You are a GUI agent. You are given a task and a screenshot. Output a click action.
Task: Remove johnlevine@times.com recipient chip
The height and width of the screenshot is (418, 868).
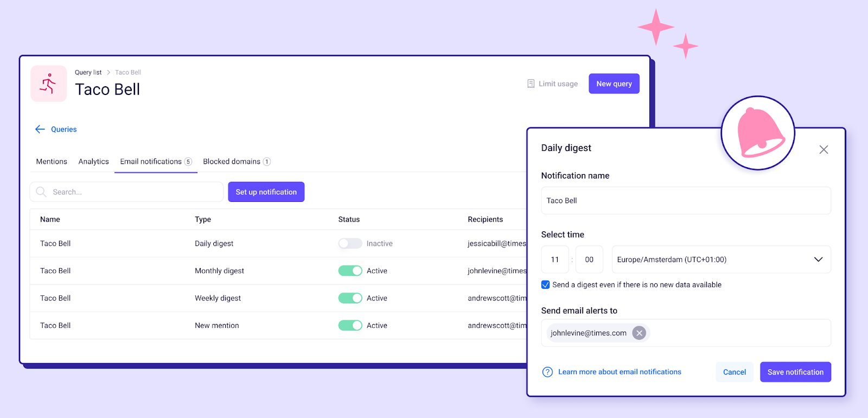click(640, 333)
